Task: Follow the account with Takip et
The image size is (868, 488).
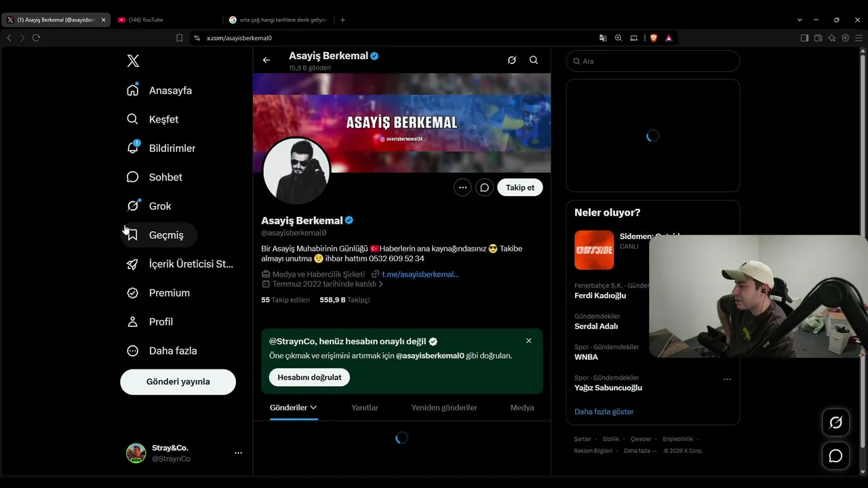Action: click(x=520, y=188)
